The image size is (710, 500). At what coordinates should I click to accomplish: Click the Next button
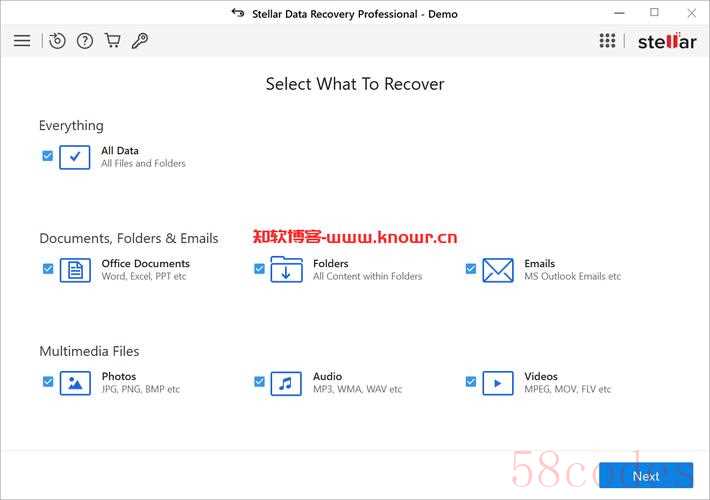[x=646, y=476]
